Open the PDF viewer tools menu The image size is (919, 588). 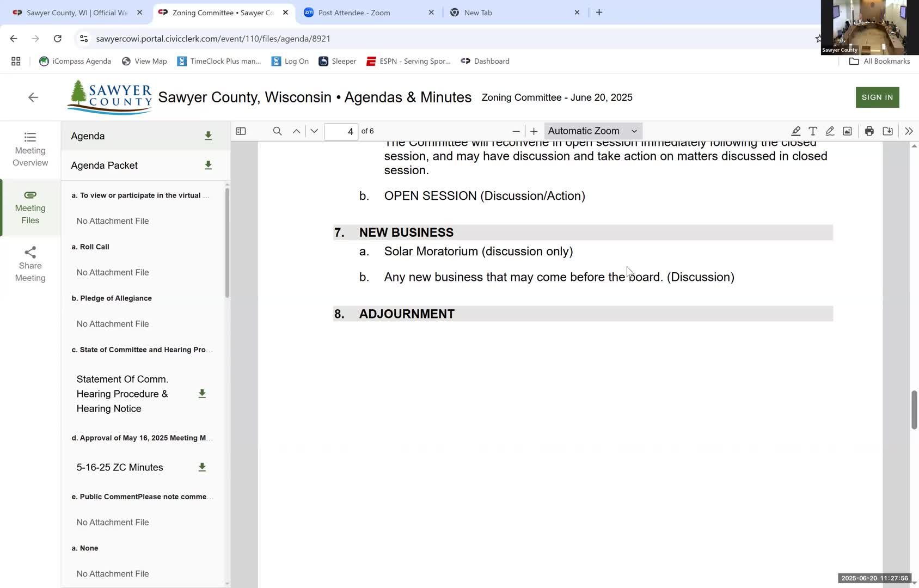pyautogui.click(x=909, y=131)
